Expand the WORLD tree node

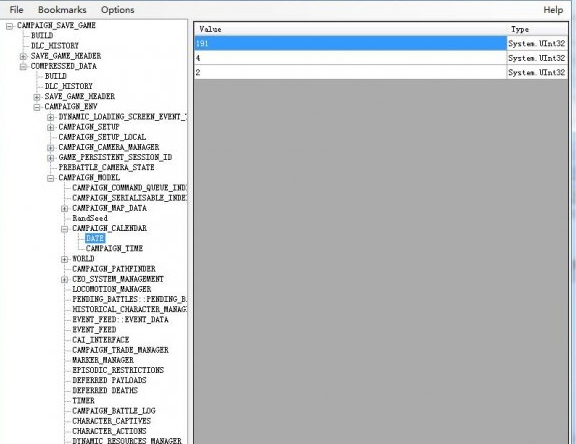(x=65, y=259)
